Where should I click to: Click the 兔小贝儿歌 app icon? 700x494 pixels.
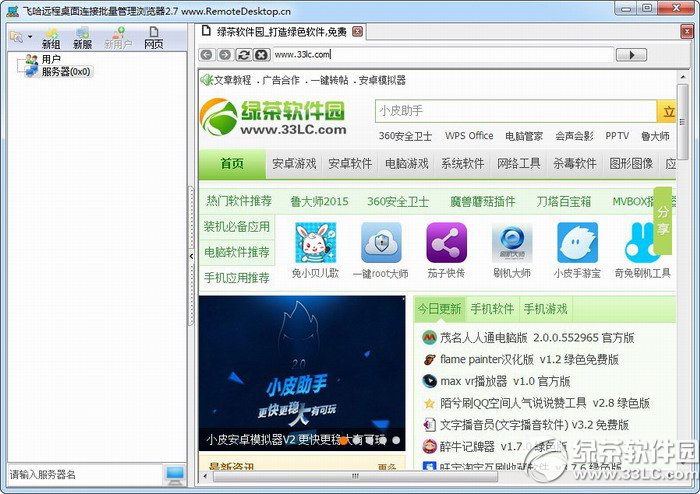point(316,243)
